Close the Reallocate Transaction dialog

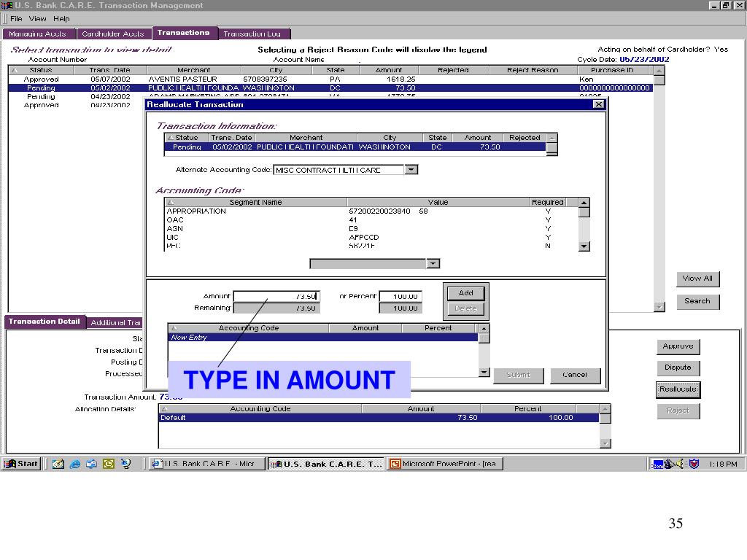coord(599,104)
